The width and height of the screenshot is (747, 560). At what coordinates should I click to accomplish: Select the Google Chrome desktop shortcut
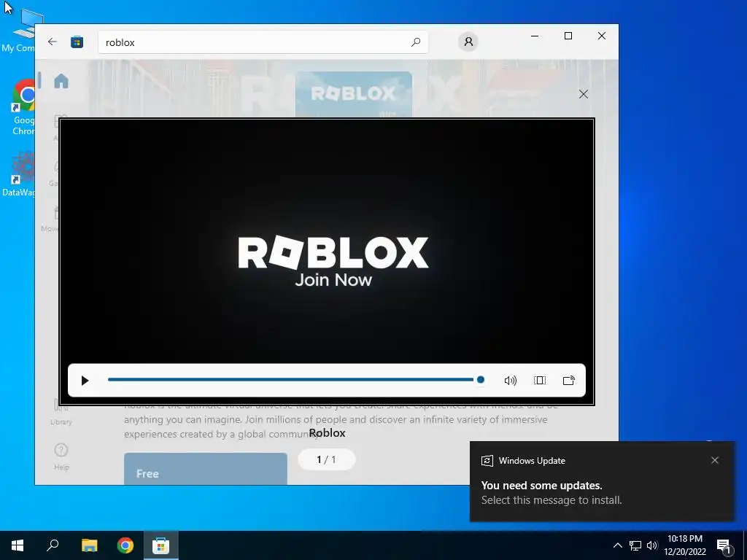[24, 107]
